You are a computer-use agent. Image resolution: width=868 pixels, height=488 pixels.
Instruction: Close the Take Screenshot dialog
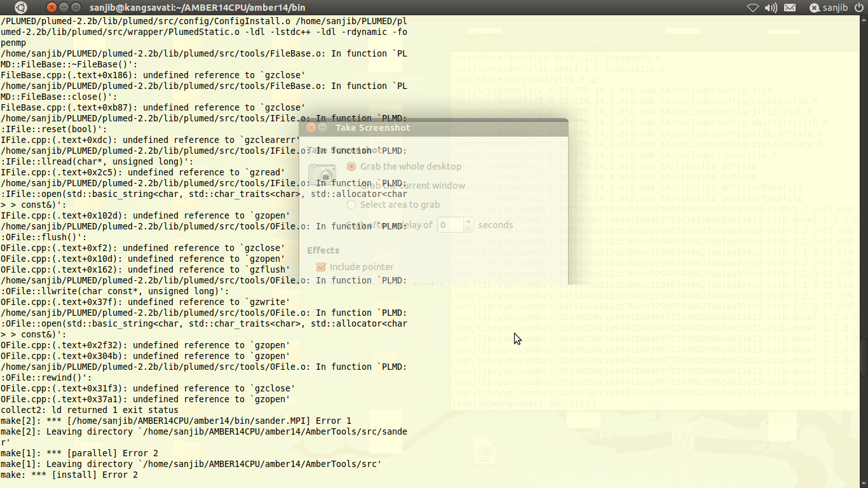[311, 128]
